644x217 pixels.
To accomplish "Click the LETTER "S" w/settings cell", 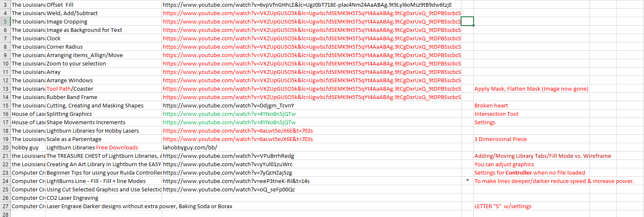I will pos(503,206).
